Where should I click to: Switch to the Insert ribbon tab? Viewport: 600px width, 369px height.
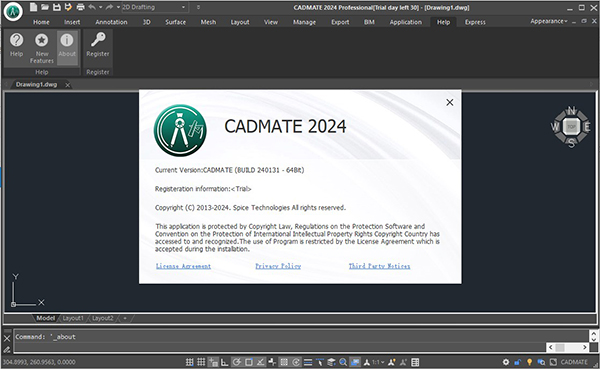(x=72, y=22)
